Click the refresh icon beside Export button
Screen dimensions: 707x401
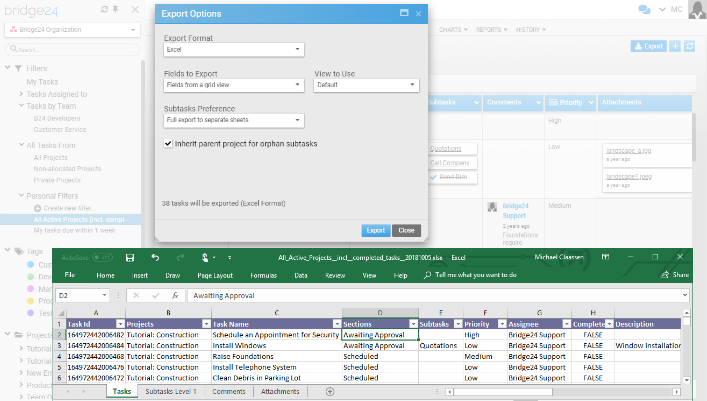pos(689,46)
